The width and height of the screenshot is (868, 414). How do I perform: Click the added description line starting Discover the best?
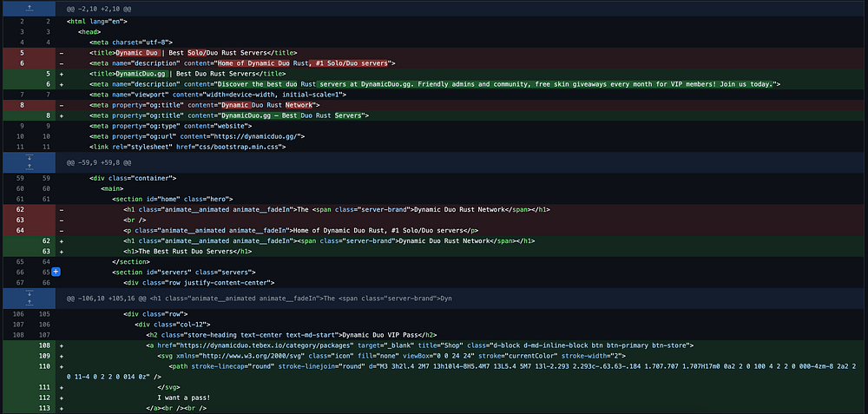coord(435,85)
